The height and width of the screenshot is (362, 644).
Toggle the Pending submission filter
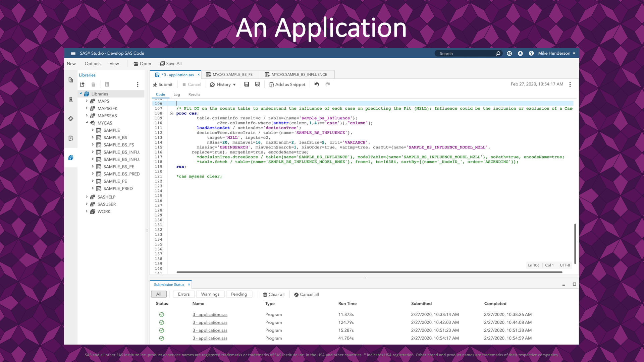(x=239, y=294)
